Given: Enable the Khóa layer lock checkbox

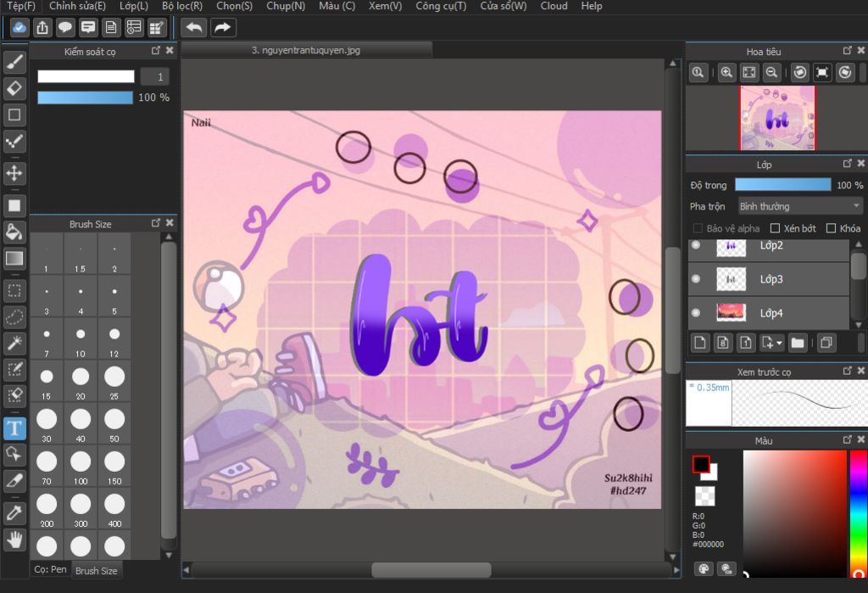Looking at the screenshot, I should [831, 228].
